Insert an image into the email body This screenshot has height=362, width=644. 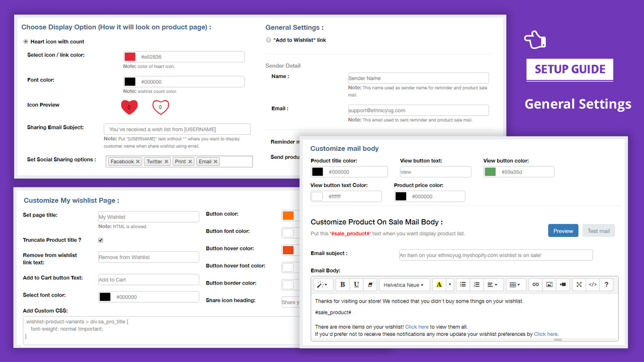(549, 284)
